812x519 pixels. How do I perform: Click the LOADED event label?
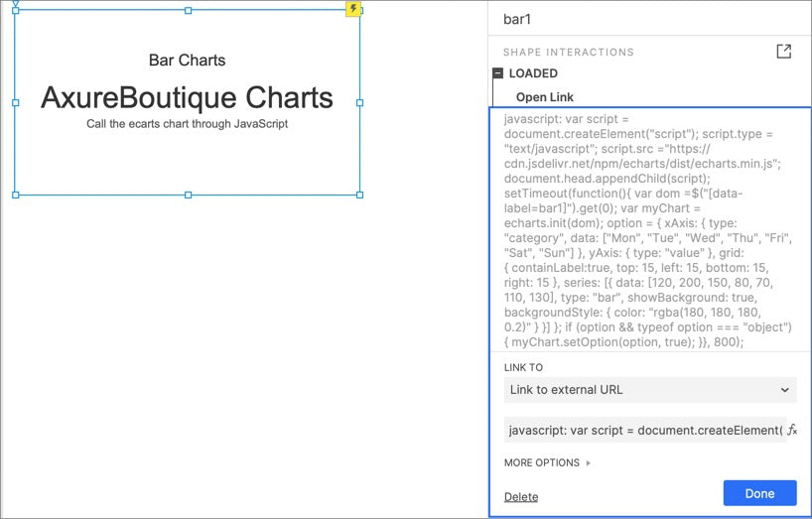(x=533, y=73)
